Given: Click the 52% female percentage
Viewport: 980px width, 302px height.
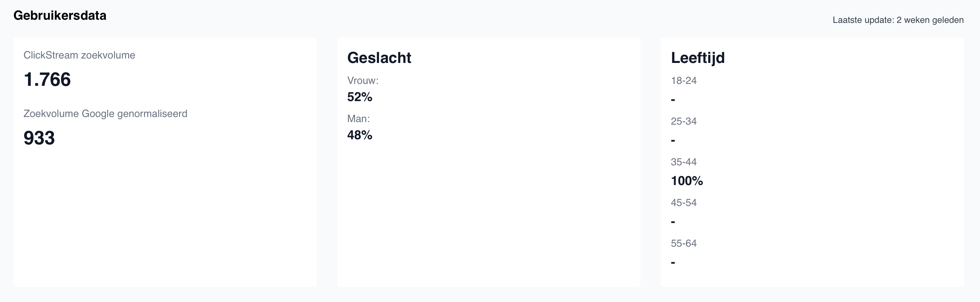Looking at the screenshot, I should coord(360,97).
